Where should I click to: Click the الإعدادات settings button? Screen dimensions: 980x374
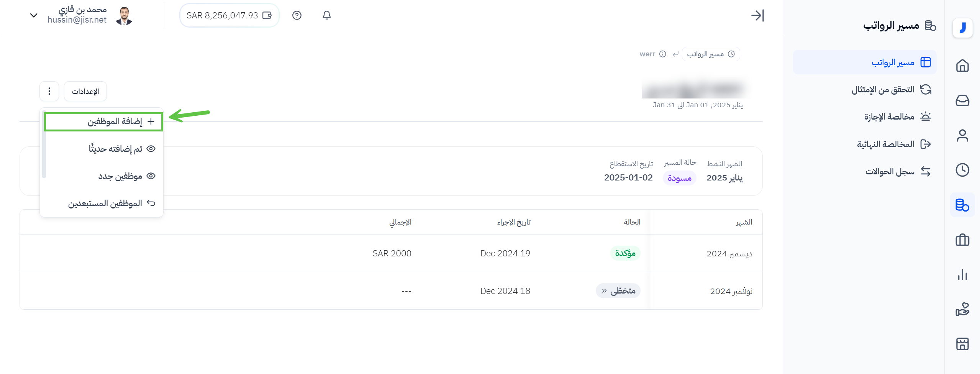[85, 91]
